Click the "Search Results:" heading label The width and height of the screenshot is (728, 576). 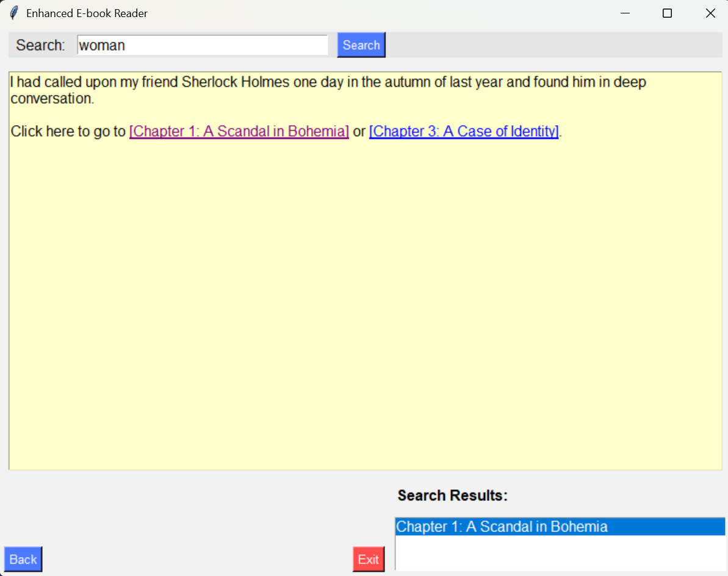(x=453, y=495)
